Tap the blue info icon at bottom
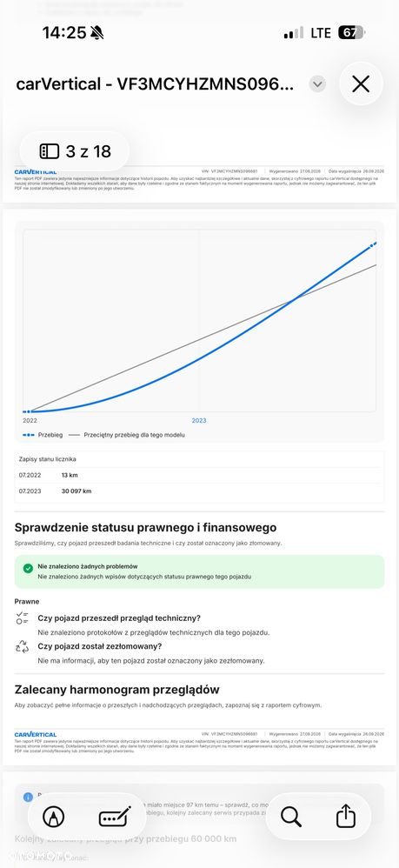Screen dimensions: 399x868 [28, 798]
